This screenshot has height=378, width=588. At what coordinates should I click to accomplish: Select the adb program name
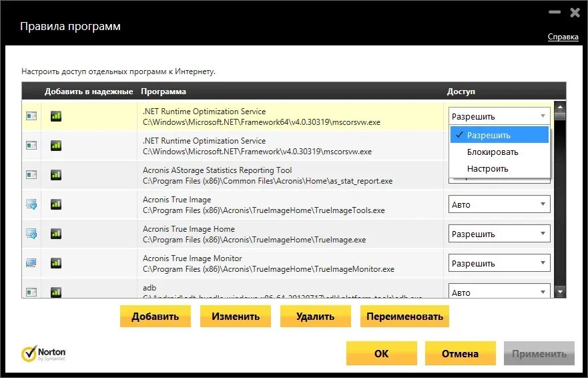click(150, 288)
